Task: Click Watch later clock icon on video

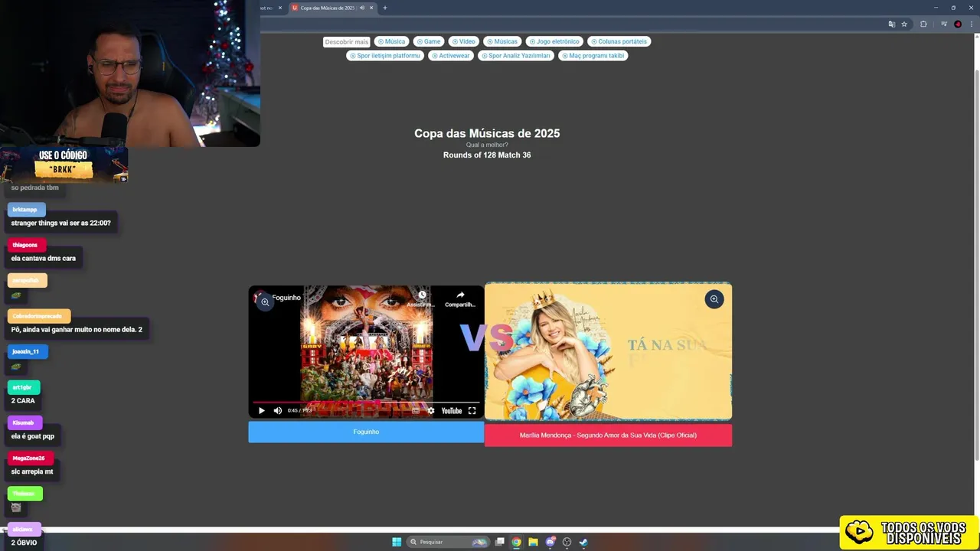Action: click(x=421, y=295)
